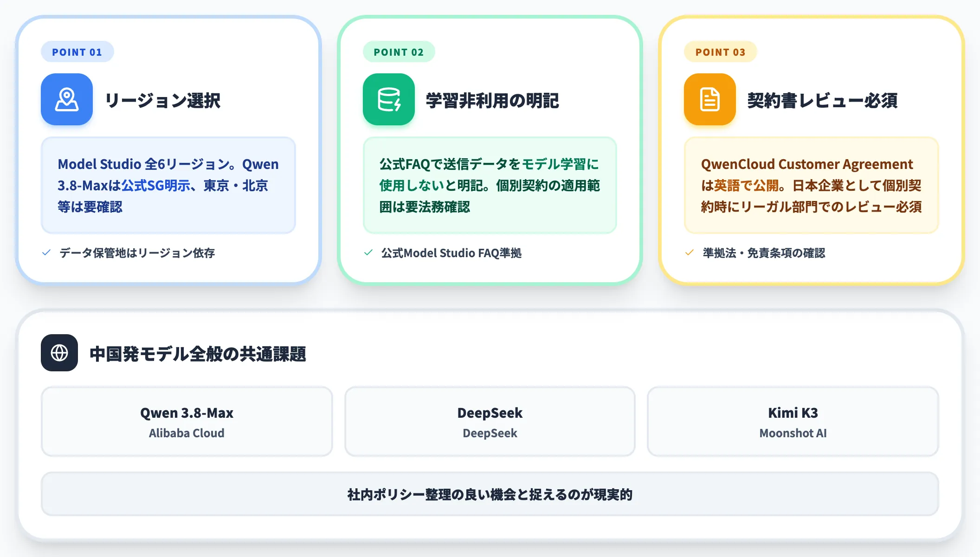Click the orange document contract icon
This screenshot has height=557, width=980.
[x=710, y=99]
